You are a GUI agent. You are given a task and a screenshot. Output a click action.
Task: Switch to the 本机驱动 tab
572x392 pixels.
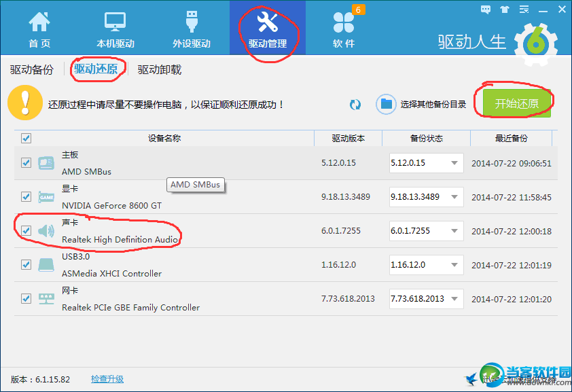115,29
